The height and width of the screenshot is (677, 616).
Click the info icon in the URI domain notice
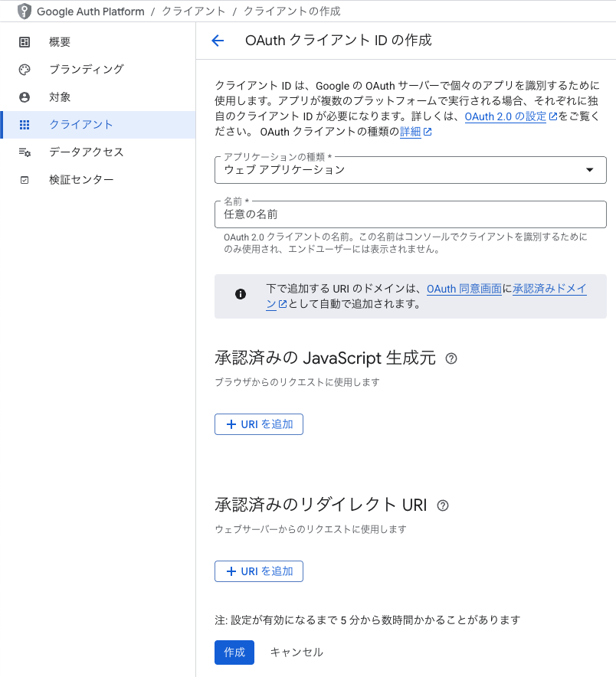(x=241, y=294)
